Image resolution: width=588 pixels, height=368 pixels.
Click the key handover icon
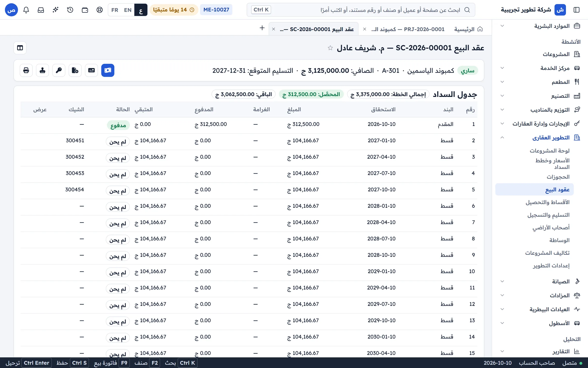[59, 70]
